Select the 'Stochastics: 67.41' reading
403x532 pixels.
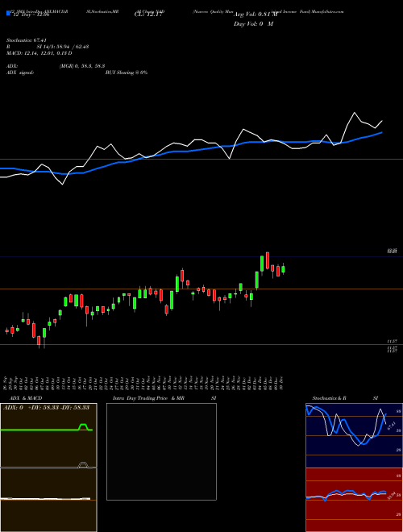pos(27,40)
